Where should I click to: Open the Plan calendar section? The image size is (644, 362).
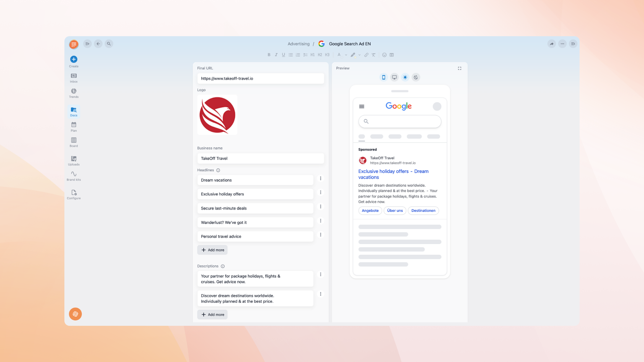tap(74, 127)
